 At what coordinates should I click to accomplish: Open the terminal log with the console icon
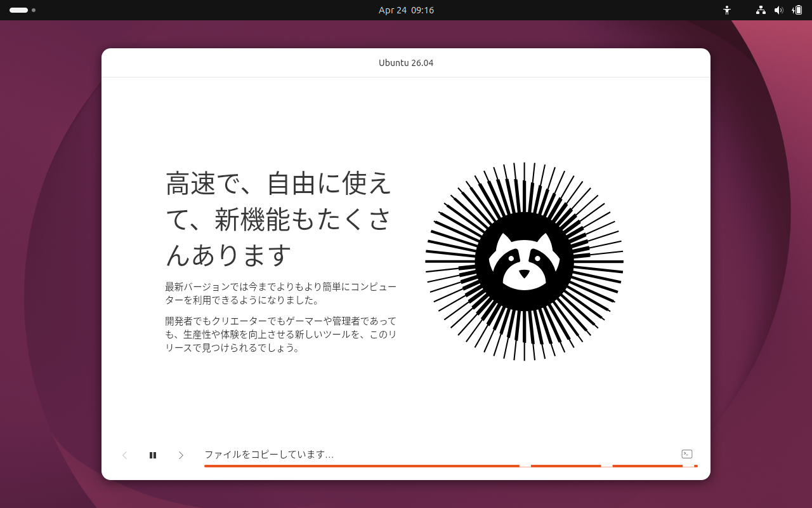pyautogui.click(x=686, y=454)
